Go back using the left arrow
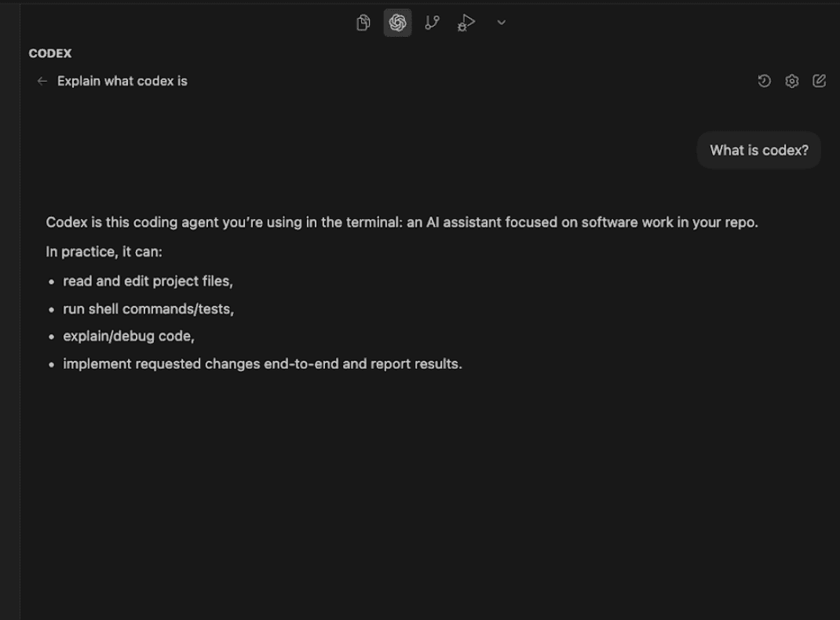 [42, 81]
